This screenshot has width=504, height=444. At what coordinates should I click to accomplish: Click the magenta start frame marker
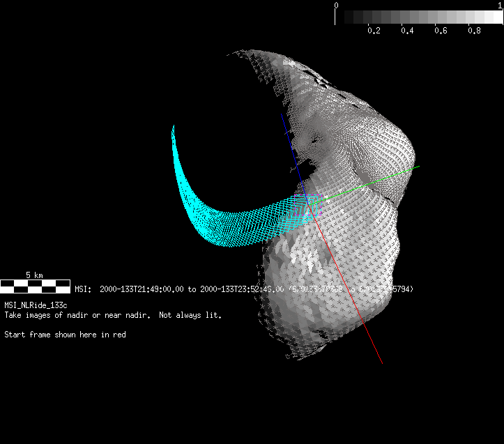(x=310, y=207)
